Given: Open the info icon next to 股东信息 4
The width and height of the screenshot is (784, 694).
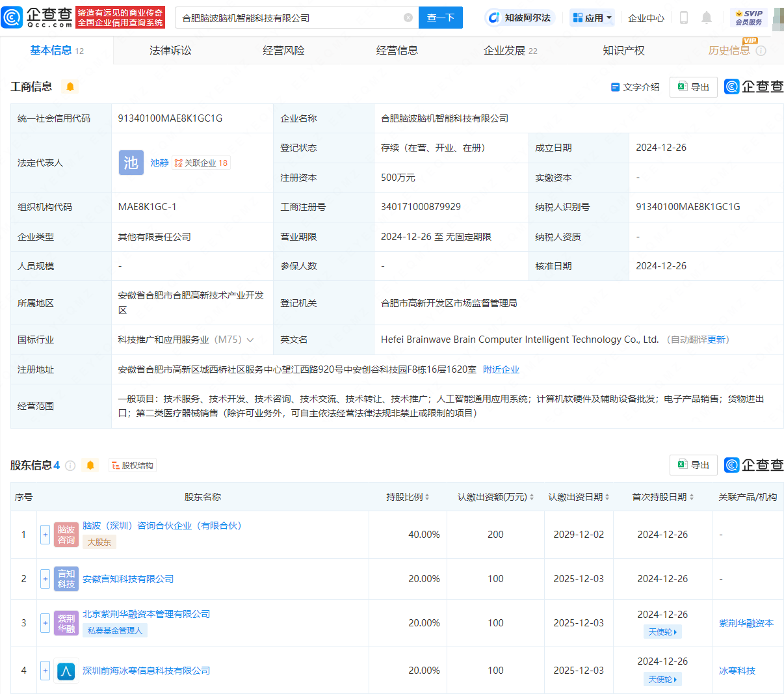Looking at the screenshot, I should point(70,465).
